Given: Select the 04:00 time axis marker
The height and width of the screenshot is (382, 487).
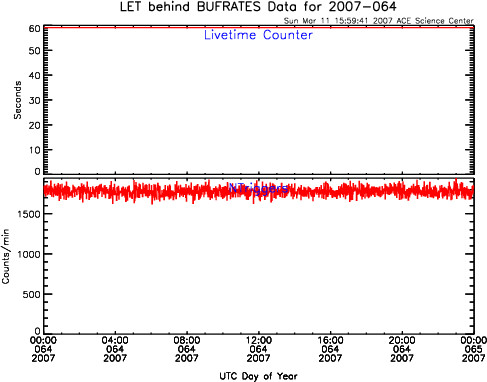Looking at the screenshot, I should click(x=115, y=349).
